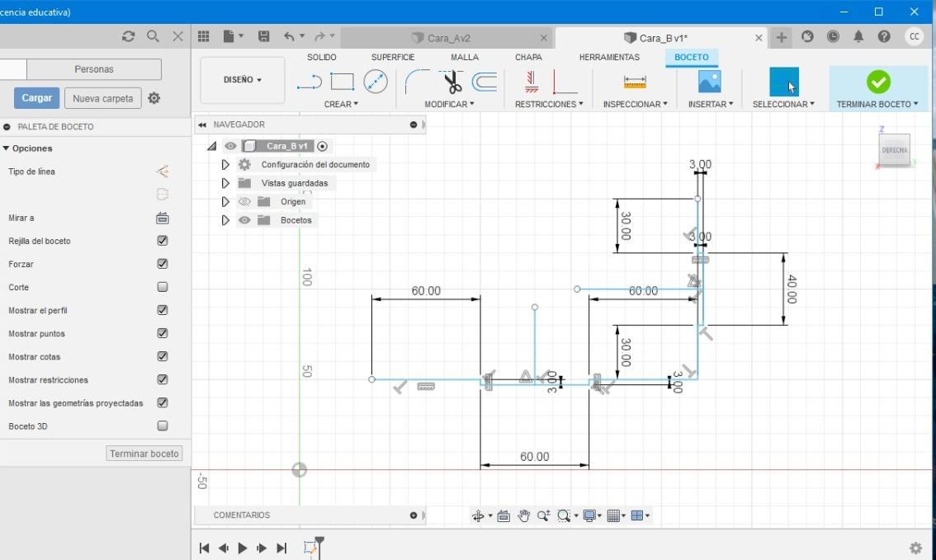Viewport: 936px width, 560px height.
Task: Open the SELECCIONAR dropdown menu
Action: click(x=783, y=104)
